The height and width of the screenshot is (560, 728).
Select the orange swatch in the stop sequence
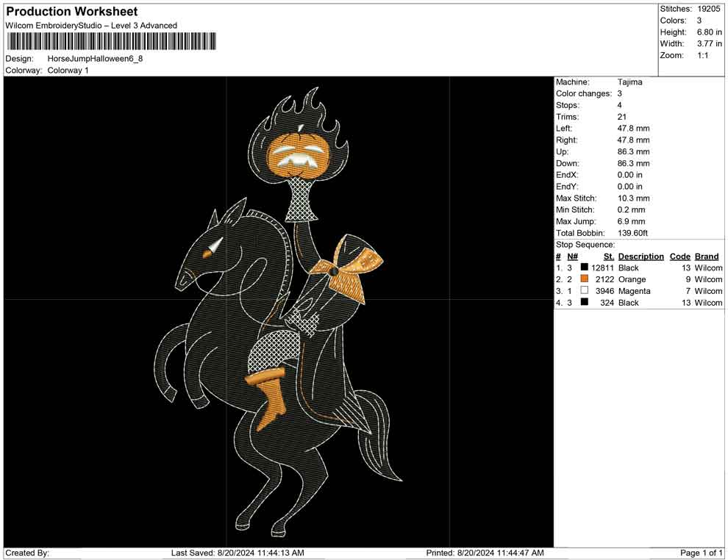tap(584, 279)
